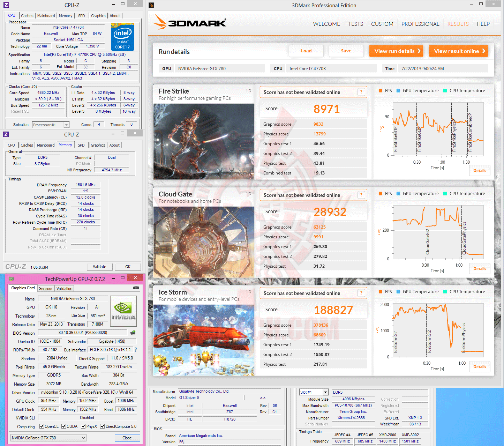
Task: Go to the WELCOME section in 3DMark
Action: 326,24
